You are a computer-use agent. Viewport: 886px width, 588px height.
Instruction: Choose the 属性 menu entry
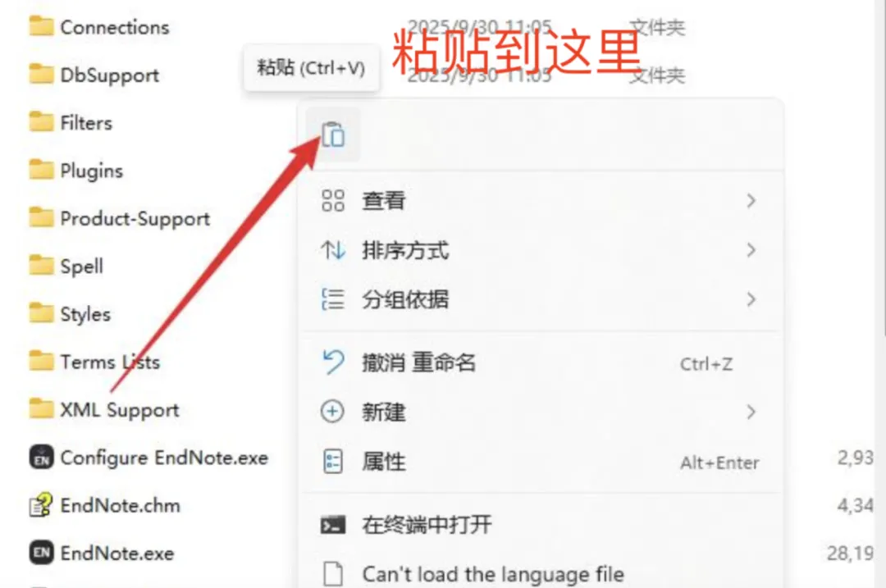(x=541, y=462)
